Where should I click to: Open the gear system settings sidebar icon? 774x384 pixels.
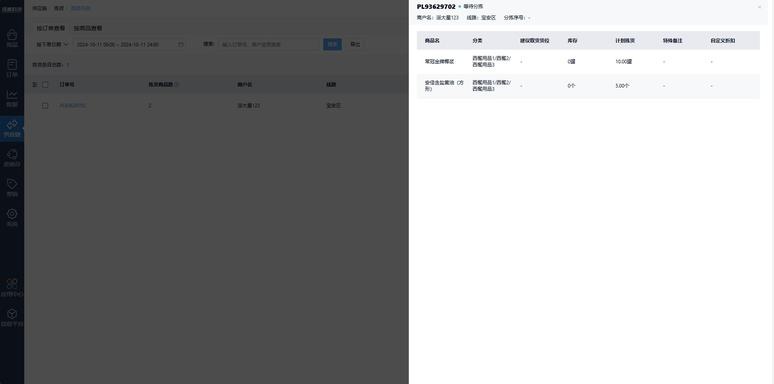(x=12, y=214)
